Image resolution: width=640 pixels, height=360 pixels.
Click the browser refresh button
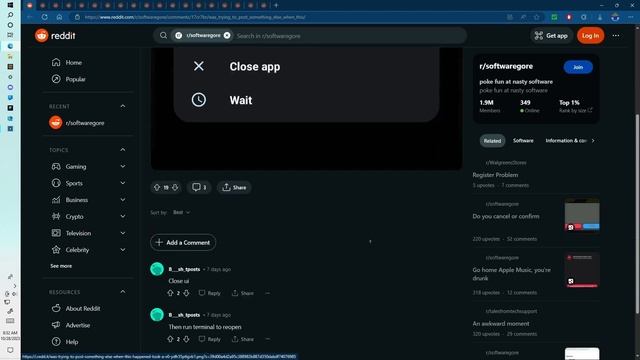44,17
